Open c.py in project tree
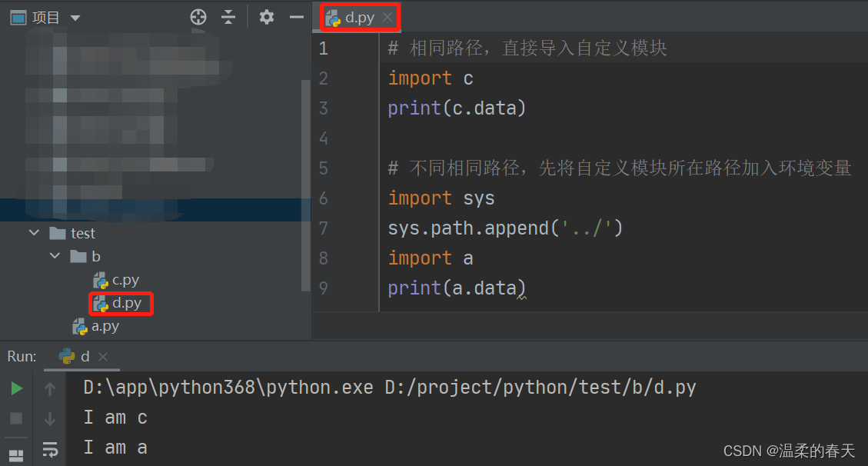The width and height of the screenshot is (868, 466). 125,281
